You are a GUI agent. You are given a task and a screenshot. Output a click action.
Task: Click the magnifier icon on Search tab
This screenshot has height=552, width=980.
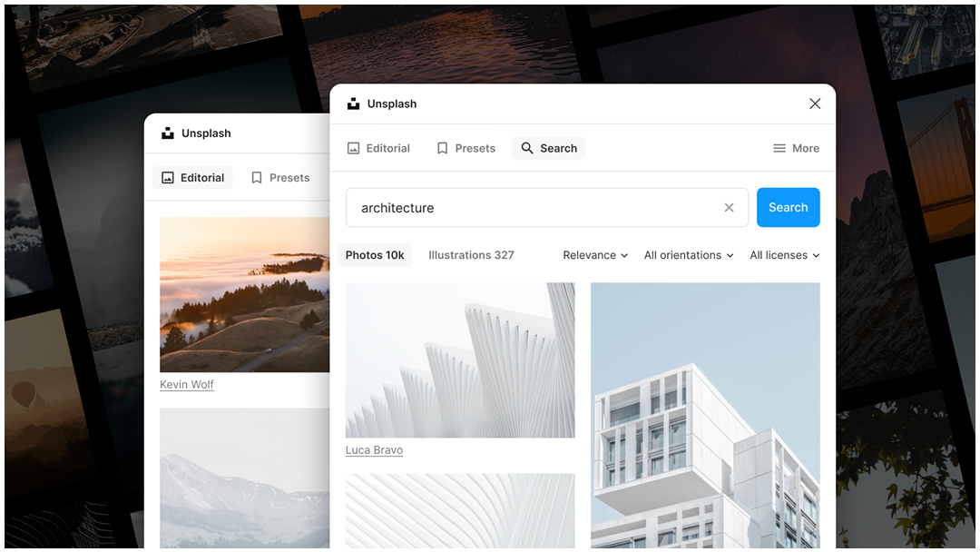point(527,148)
